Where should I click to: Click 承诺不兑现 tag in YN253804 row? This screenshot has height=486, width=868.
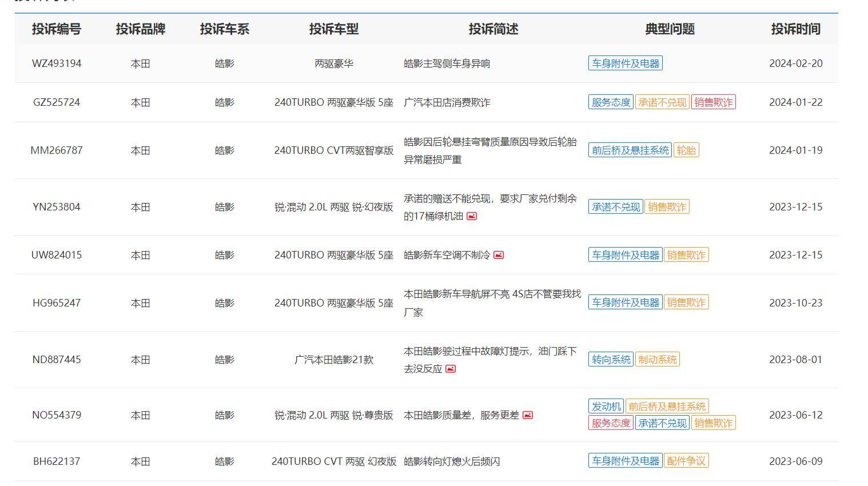tap(616, 207)
